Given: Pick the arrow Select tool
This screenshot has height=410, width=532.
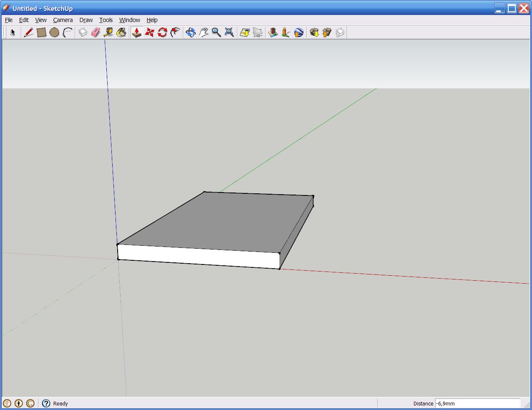Looking at the screenshot, I should (x=13, y=32).
